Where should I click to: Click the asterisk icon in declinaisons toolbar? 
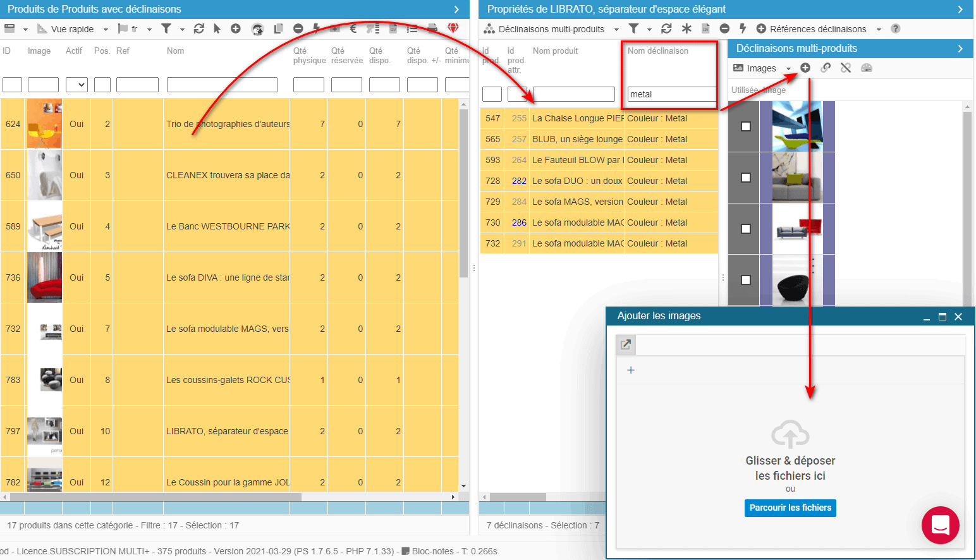tap(686, 28)
